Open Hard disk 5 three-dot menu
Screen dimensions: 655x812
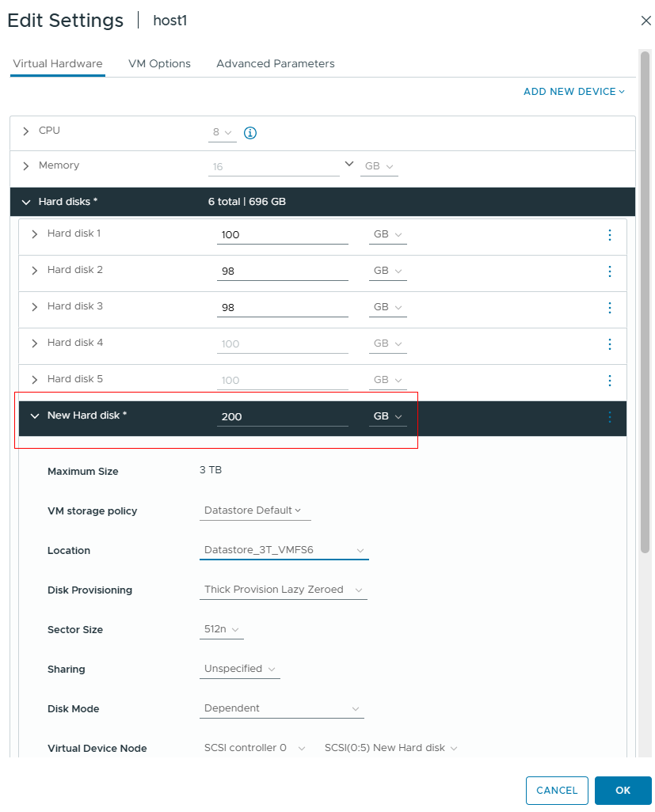point(609,381)
